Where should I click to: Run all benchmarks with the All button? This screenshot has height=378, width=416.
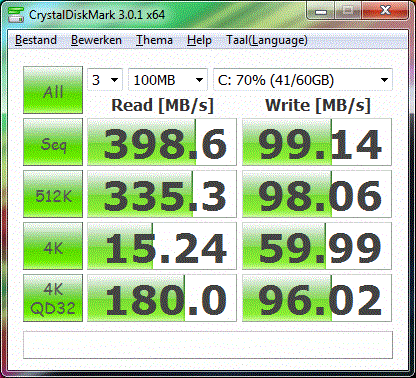[53, 90]
